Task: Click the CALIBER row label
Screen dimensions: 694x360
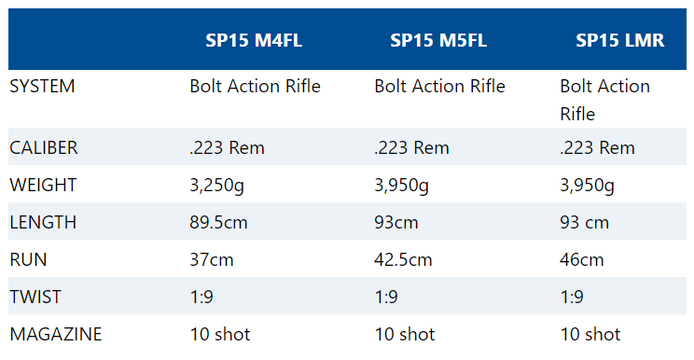Action: (43, 147)
